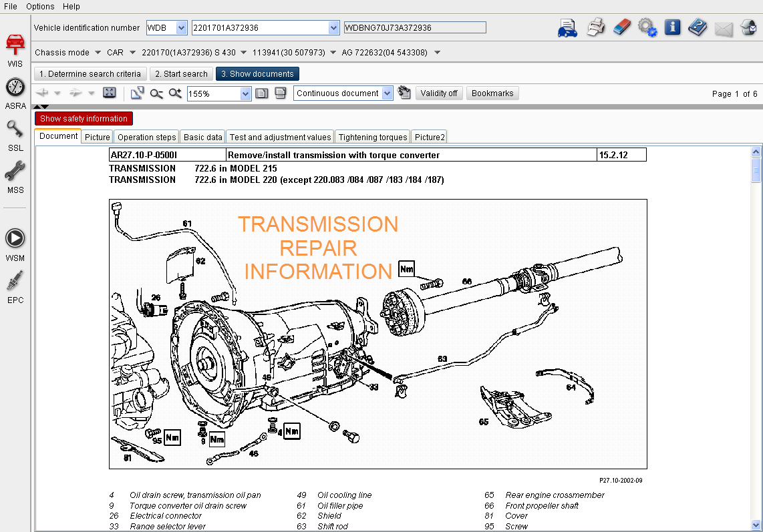Select the Document tab
This screenshot has width=763, height=532.
click(58, 136)
